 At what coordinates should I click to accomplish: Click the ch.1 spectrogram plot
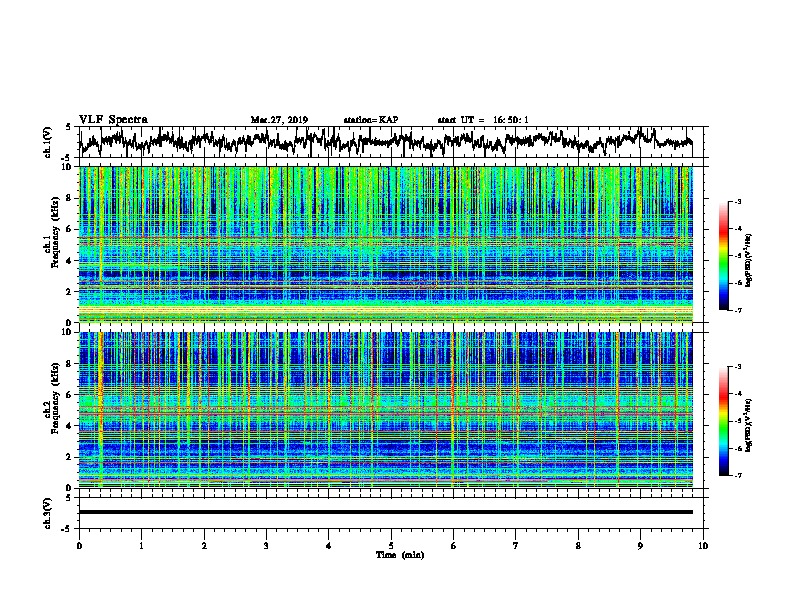click(386, 244)
